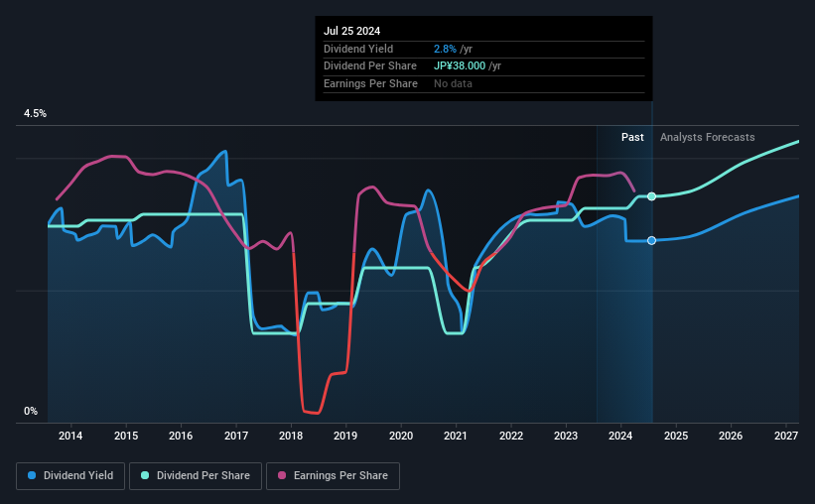Click the 2017 x-axis label
The height and width of the screenshot is (504, 815).
point(236,436)
